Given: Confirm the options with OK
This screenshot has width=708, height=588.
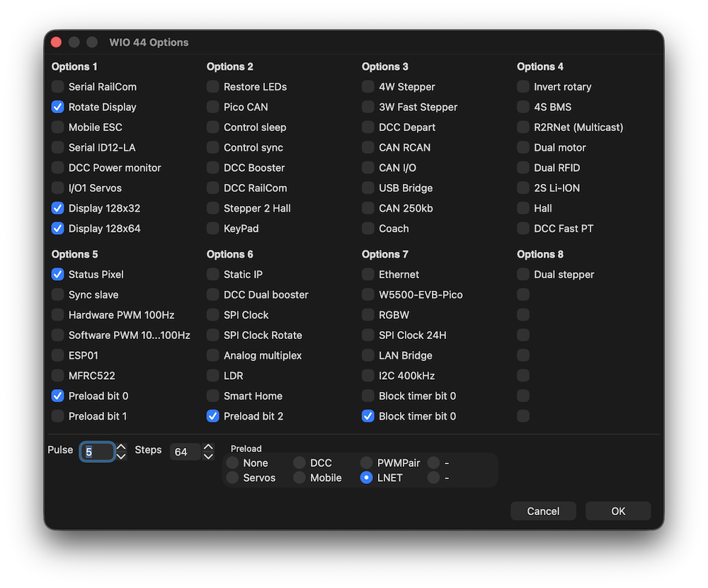Looking at the screenshot, I should point(618,511).
